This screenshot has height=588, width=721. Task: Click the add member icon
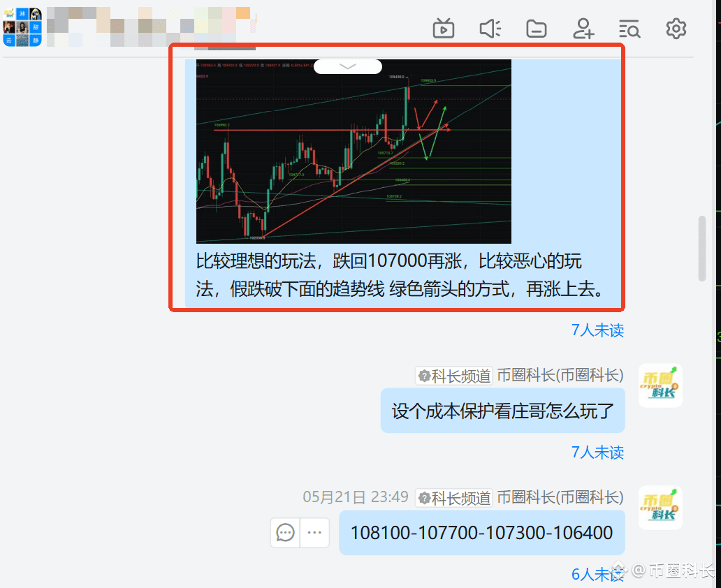pyautogui.click(x=583, y=29)
